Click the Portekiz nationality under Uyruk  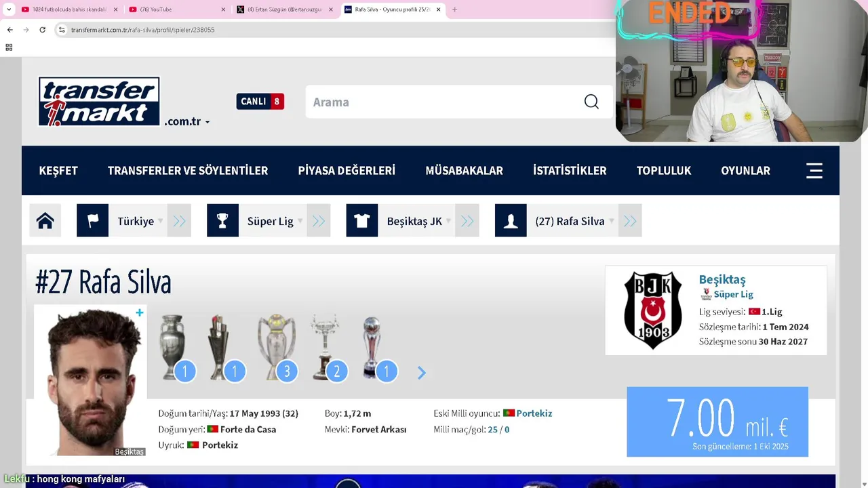pos(220,445)
